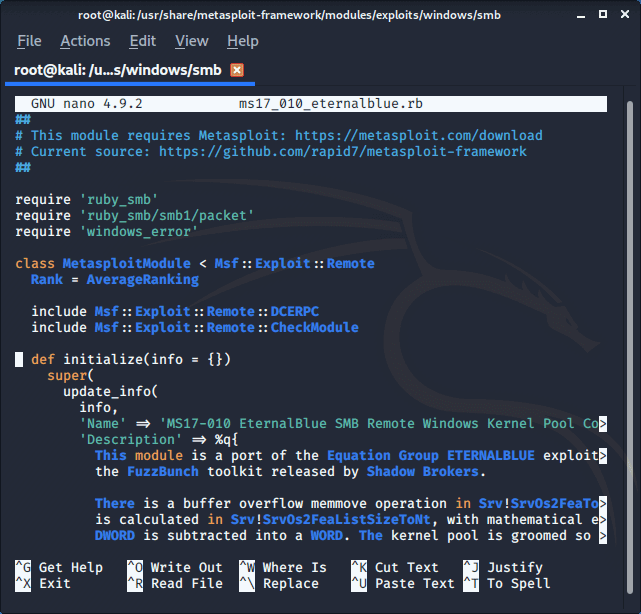This screenshot has width=641, height=614.
Task: Click the update_info( line
Action: (110, 391)
